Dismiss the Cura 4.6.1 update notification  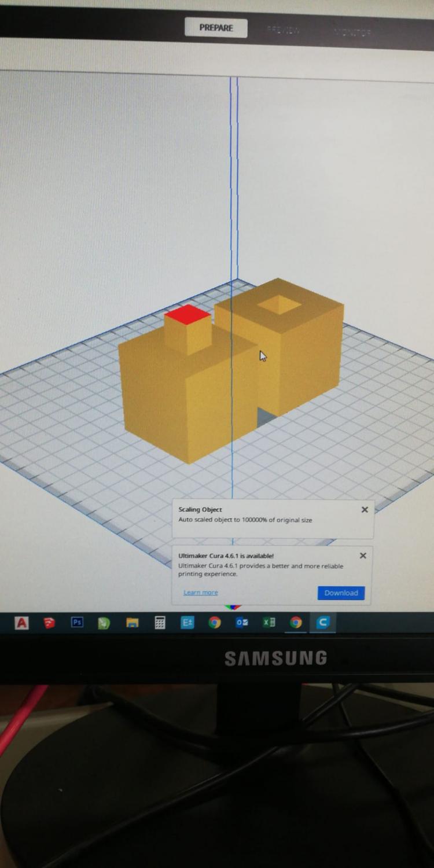pos(363,556)
